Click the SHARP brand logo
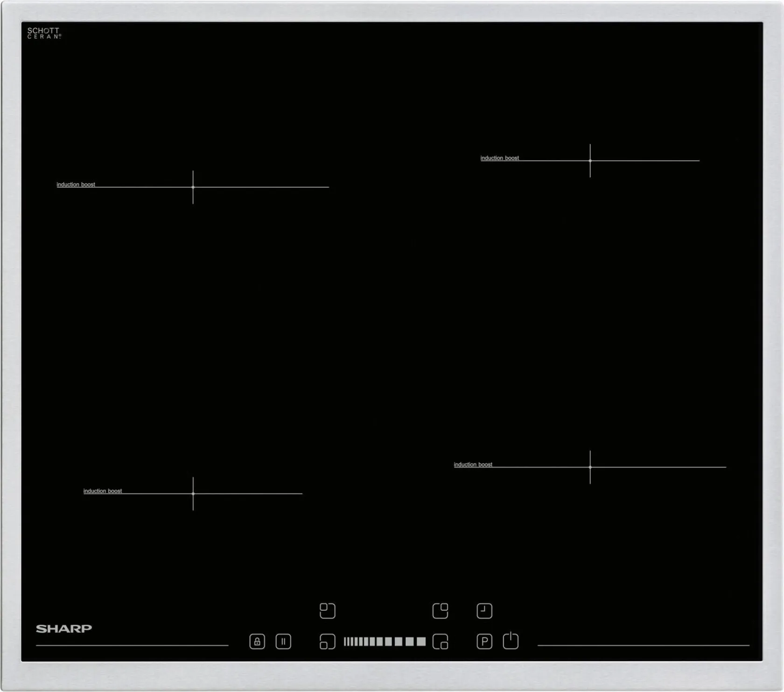 (64, 628)
